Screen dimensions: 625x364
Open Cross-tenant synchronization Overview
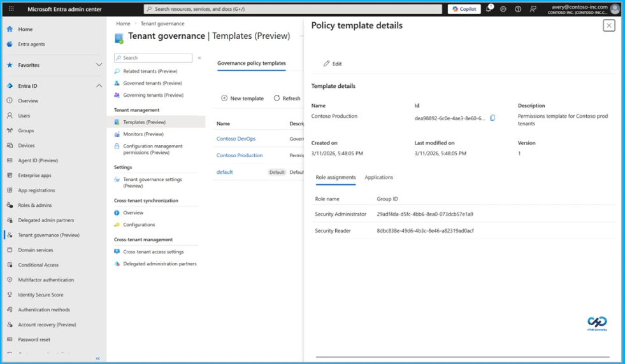pos(133,213)
